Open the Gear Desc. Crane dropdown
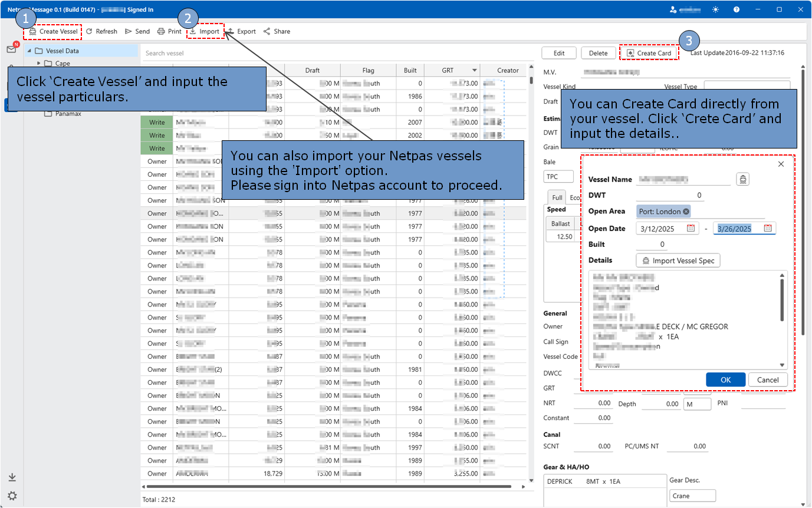 pyautogui.click(x=693, y=496)
